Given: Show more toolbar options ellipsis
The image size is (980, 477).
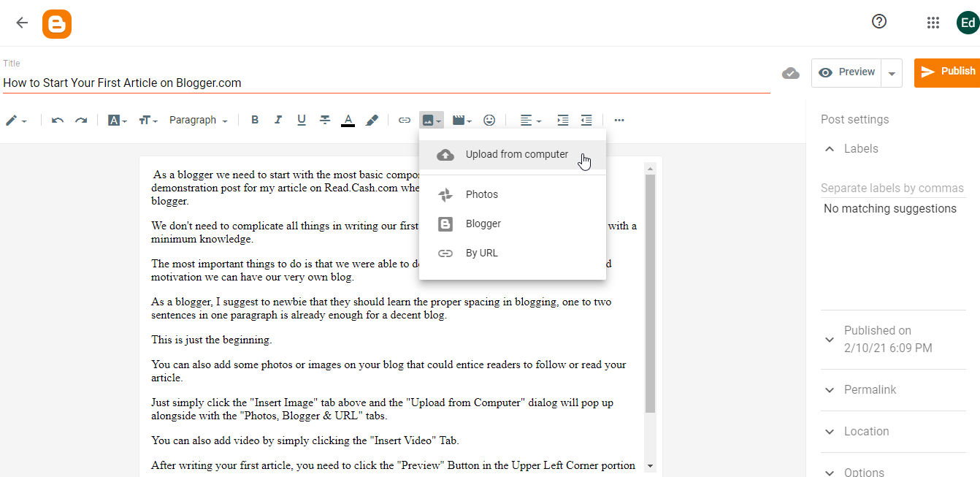Looking at the screenshot, I should point(619,121).
